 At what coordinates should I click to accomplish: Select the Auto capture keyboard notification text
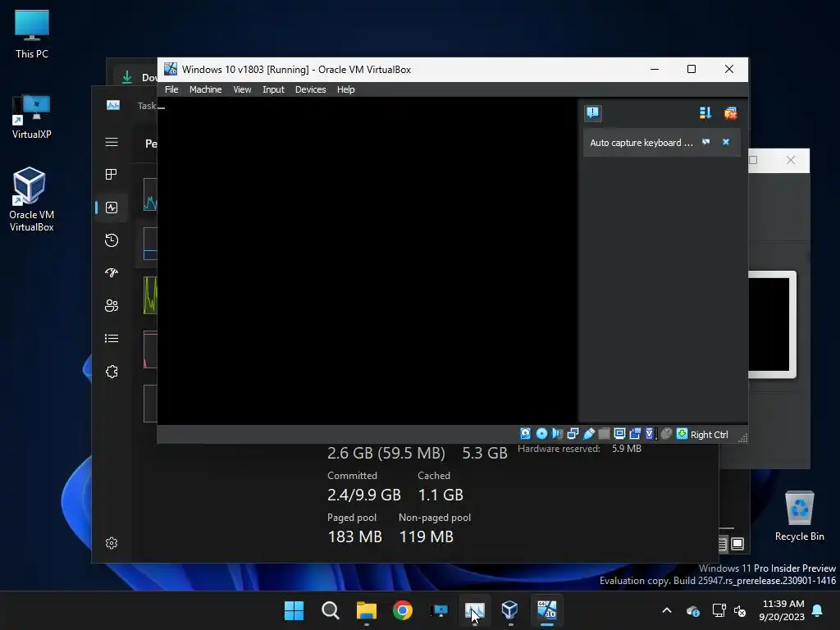641,143
